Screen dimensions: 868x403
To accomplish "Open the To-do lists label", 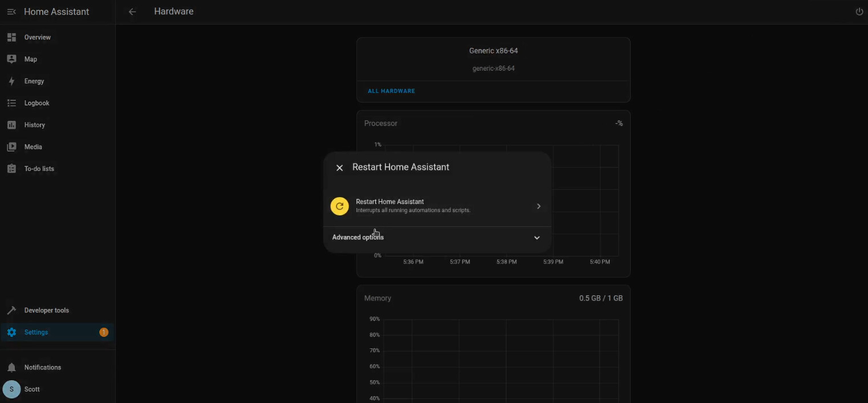I will coord(39,169).
